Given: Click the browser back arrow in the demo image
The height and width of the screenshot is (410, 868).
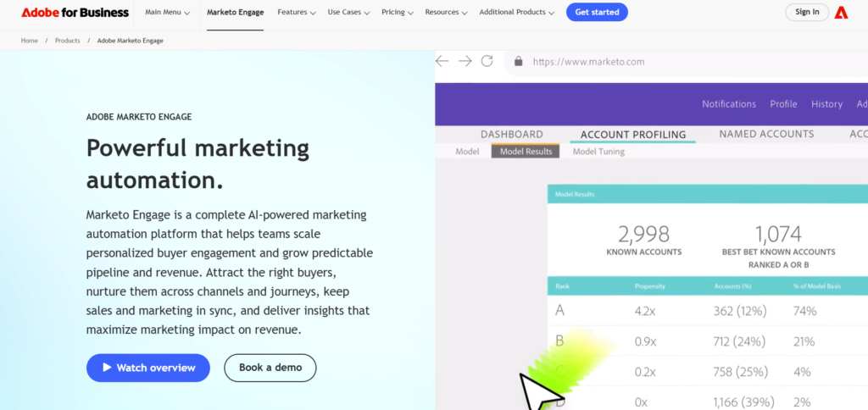Looking at the screenshot, I should pyautogui.click(x=442, y=61).
